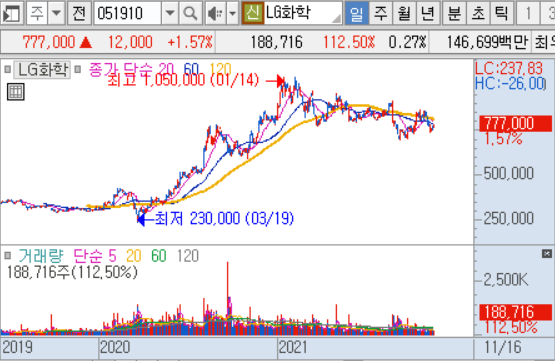The height and width of the screenshot is (361, 555).
Task: Click the chart layout icon at top-left
Action: pyautogui.click(x=11, y=13)
